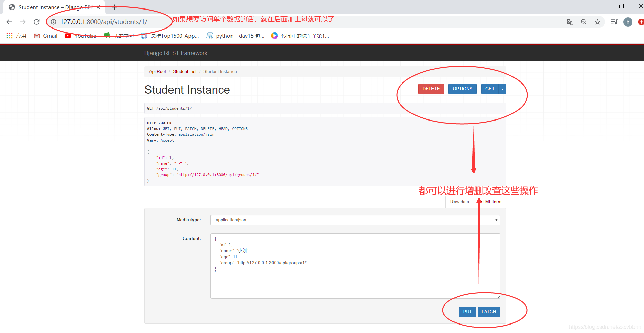Open the Media type dropdown
The height and width of the screenshot is (333, 644).
[355, 220]
